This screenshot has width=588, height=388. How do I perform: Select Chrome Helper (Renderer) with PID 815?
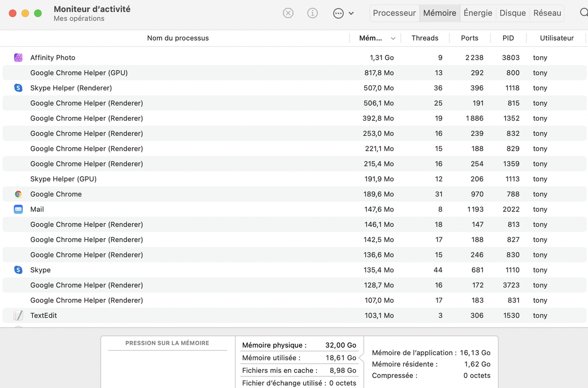tap(295, 103)
